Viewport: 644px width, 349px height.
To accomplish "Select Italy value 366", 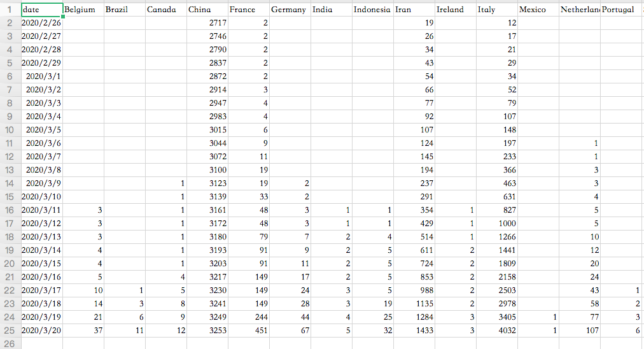I will [498, 170].
